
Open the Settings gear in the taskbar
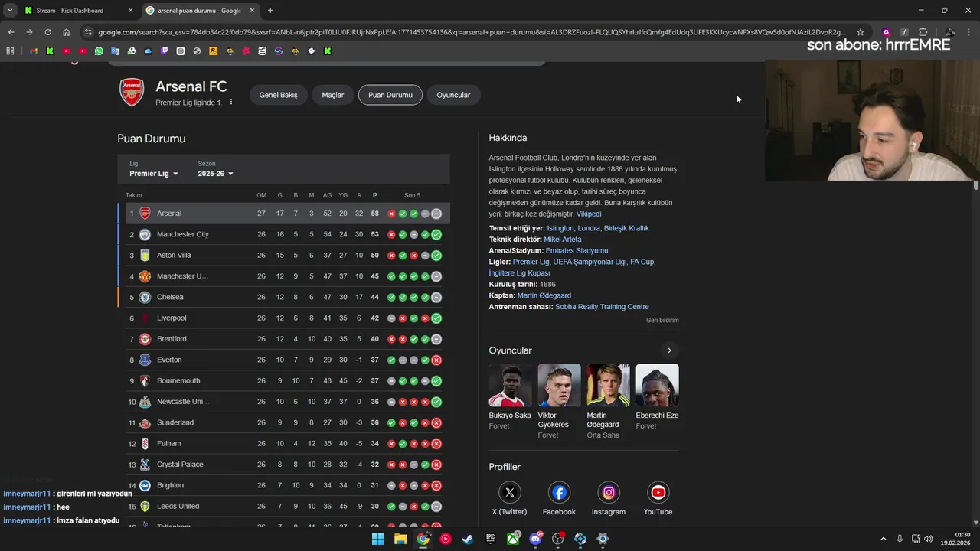tap(603, 539)
